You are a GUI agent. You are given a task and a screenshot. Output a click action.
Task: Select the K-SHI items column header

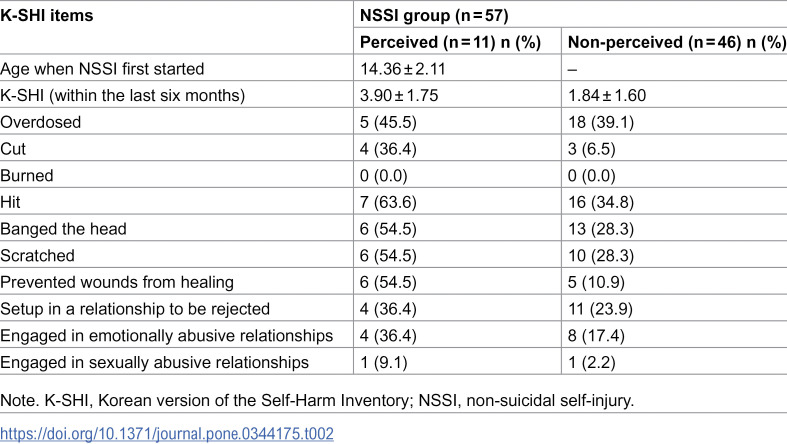point(47,16)
